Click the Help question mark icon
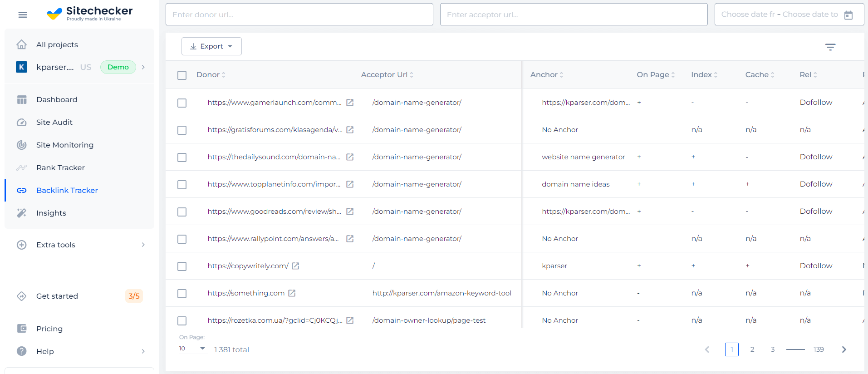Screen dimensions: 868x374 [x=22, y=351]
